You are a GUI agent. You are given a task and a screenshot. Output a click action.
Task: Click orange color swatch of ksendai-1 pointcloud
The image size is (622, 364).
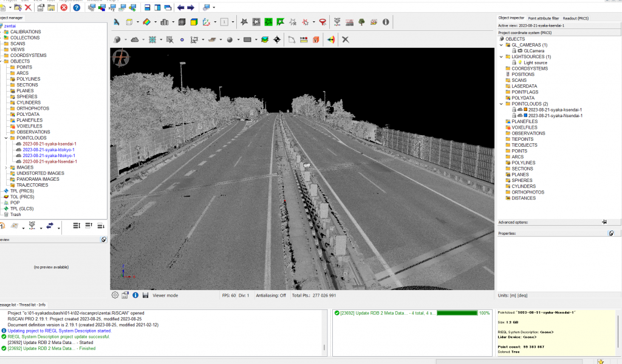pyautogui.click(x=525, y=110)
